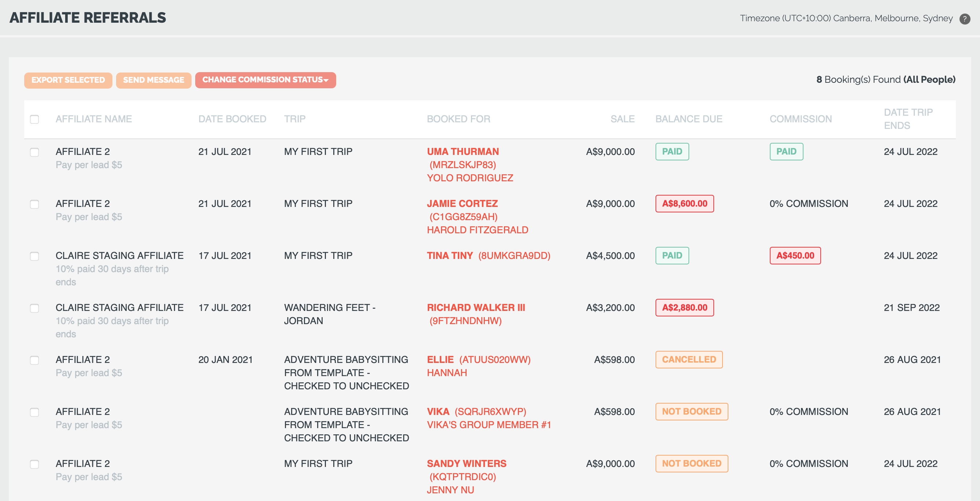Select checkbox for Ellie booking row
The image size is (980, 501).
[x=35, y=360]
